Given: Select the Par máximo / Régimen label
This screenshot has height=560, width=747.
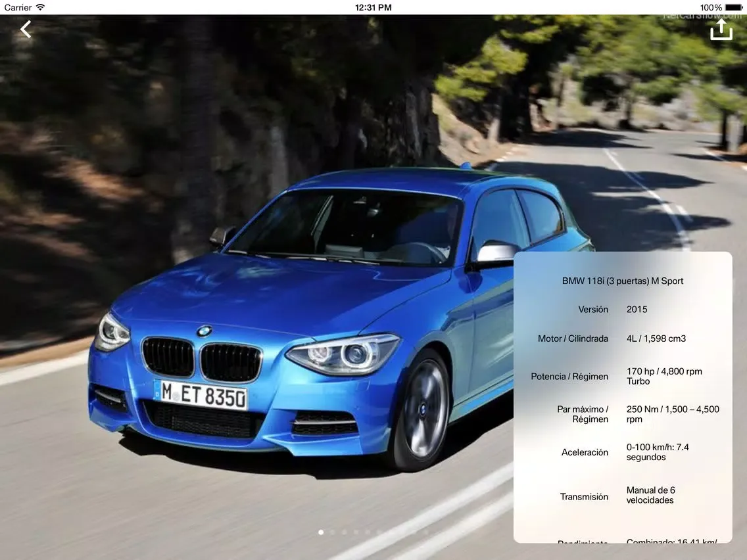Looking at the screenshot, I should point(583,414).
